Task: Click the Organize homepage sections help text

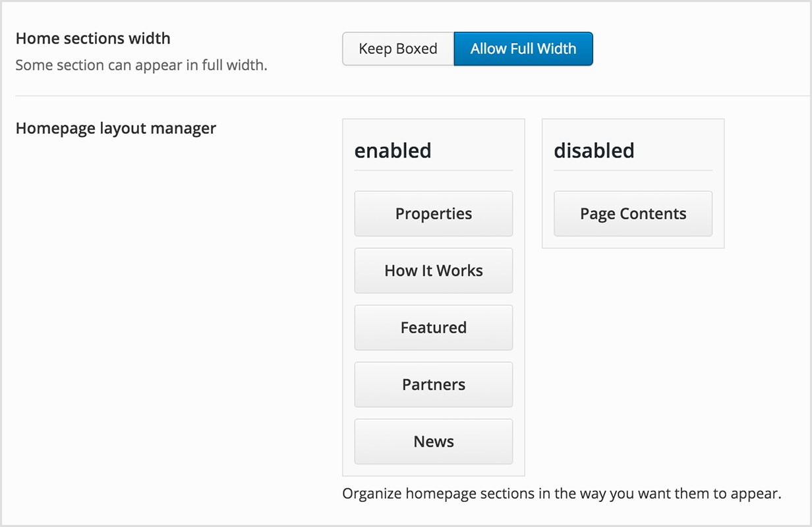Action: coord(562,493)
